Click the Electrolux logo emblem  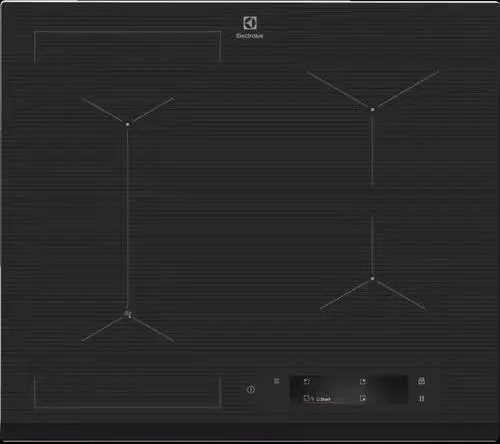click(250, 23)
